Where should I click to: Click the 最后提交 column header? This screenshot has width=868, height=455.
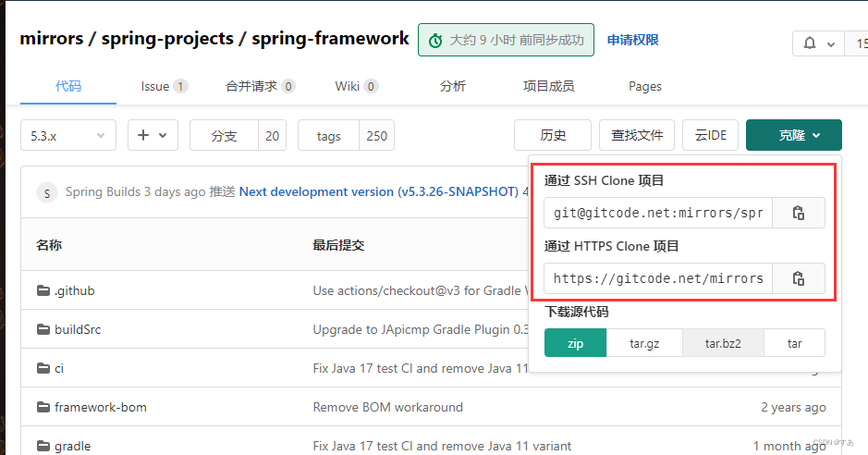[x=338, y=245]
